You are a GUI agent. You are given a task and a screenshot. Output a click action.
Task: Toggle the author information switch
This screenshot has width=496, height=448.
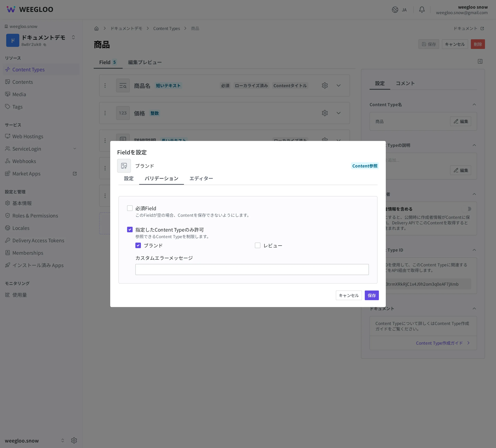(467, 209)
